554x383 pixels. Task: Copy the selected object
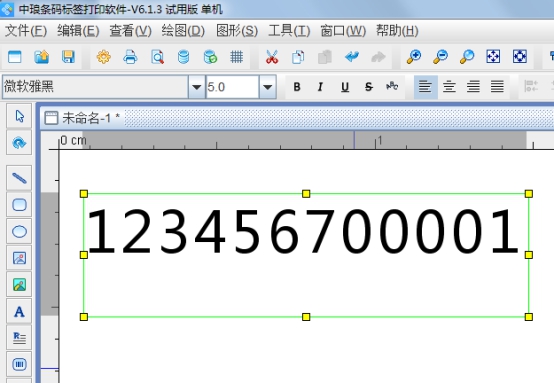(x=298, y=57)
